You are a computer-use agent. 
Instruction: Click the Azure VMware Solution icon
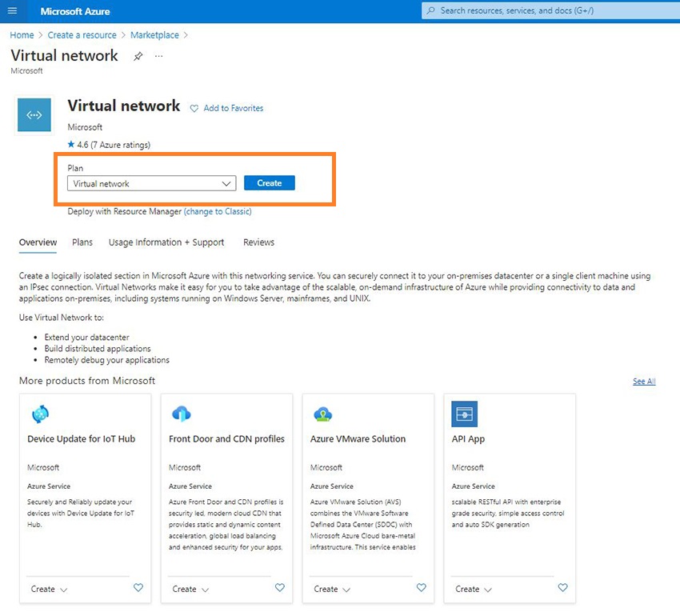(323, 414)
